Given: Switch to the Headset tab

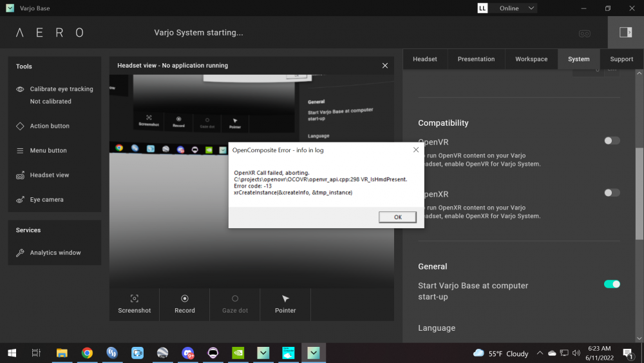Looking at the screenshot, I should click(425, 59).
